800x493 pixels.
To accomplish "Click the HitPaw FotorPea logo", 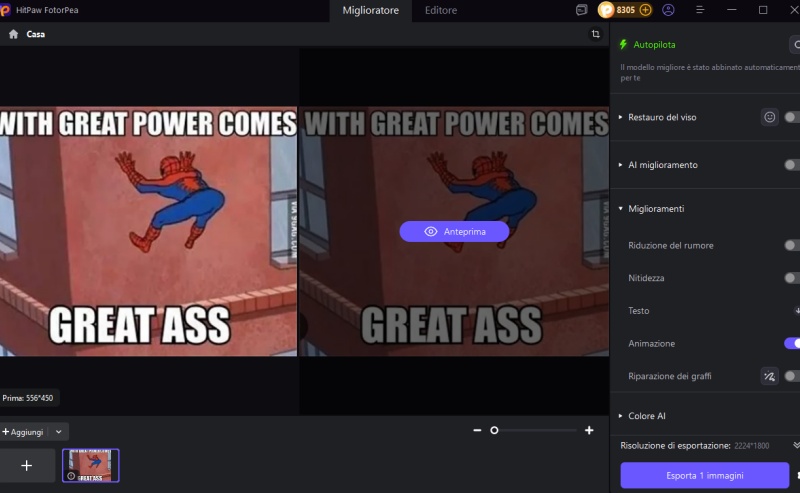I will (5, 10).
